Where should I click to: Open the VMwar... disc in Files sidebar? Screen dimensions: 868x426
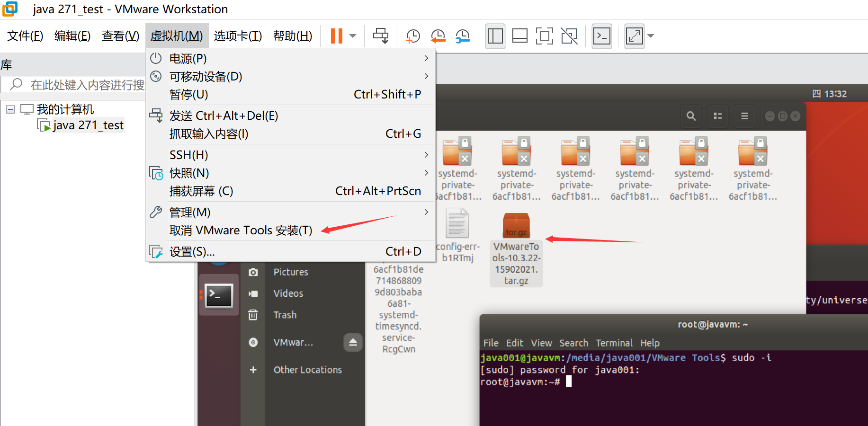coord(293,343)
